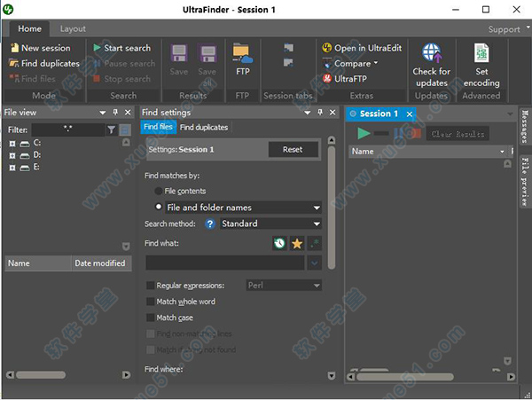Click the Find settings vertical scrollbar thumb
The height and width of the screenshot is (400, 532).
coord(332,208)
